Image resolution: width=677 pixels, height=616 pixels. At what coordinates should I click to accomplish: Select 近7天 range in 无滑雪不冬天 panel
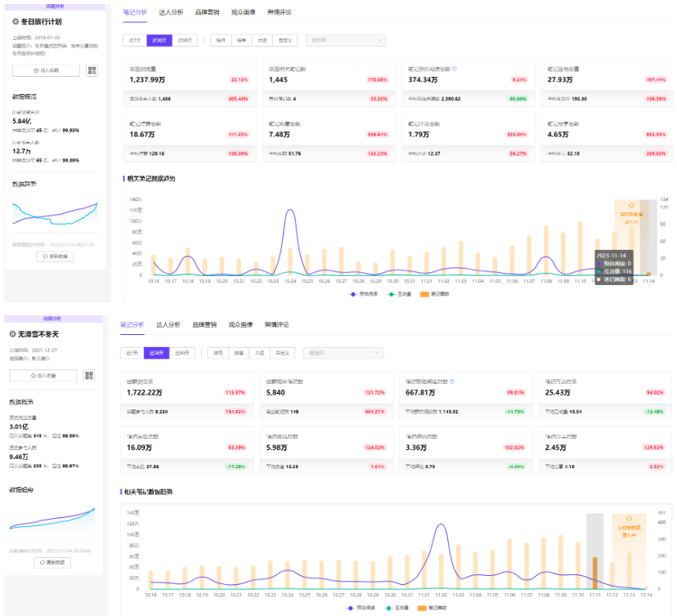pyautogui.click(x=132, y=353)
